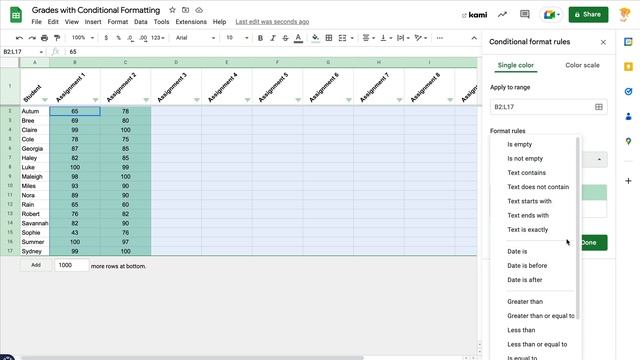
Task: Open the fill color picker
Action: [x=316, y=38]
